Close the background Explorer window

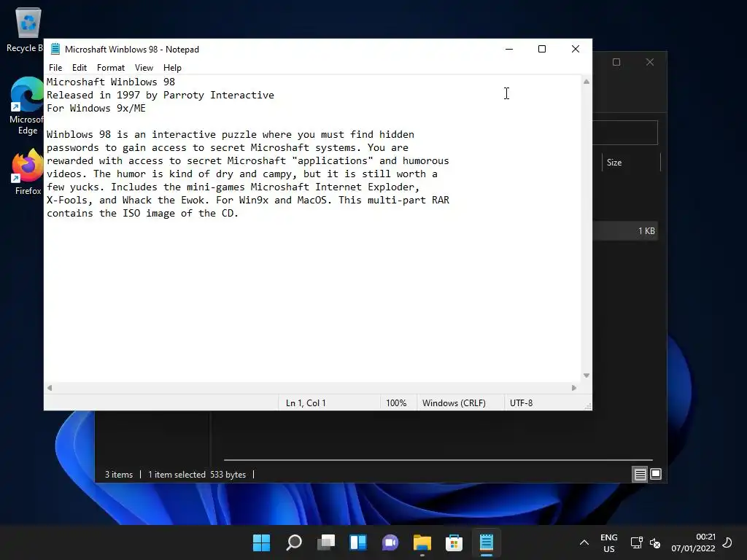pyautogui.click(x=650, y=62)
